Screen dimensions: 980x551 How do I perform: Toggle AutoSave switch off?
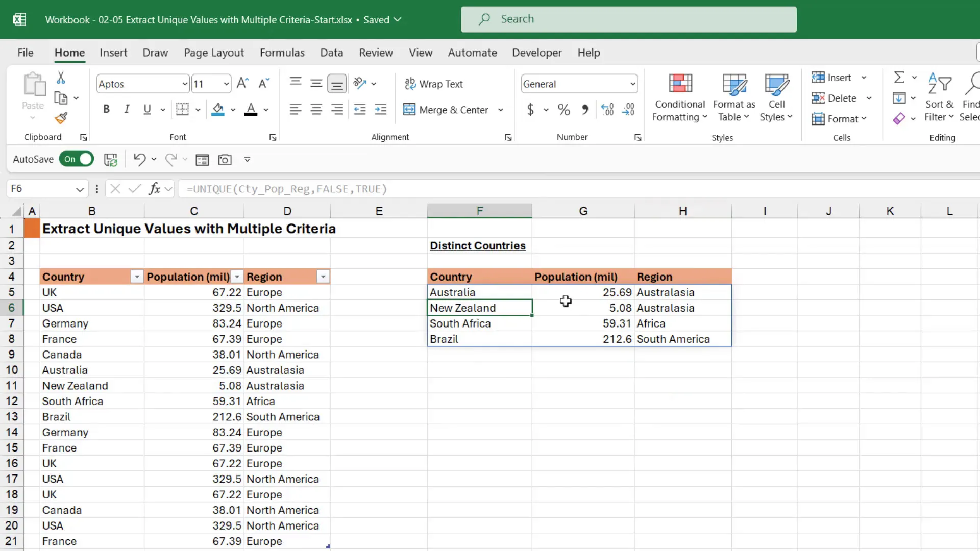77,159
